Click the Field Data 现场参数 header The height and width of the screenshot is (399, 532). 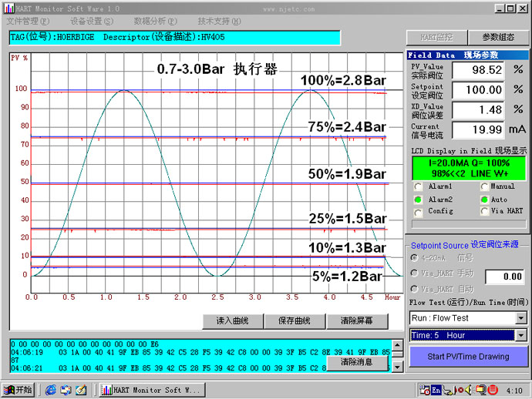point(467,55)
